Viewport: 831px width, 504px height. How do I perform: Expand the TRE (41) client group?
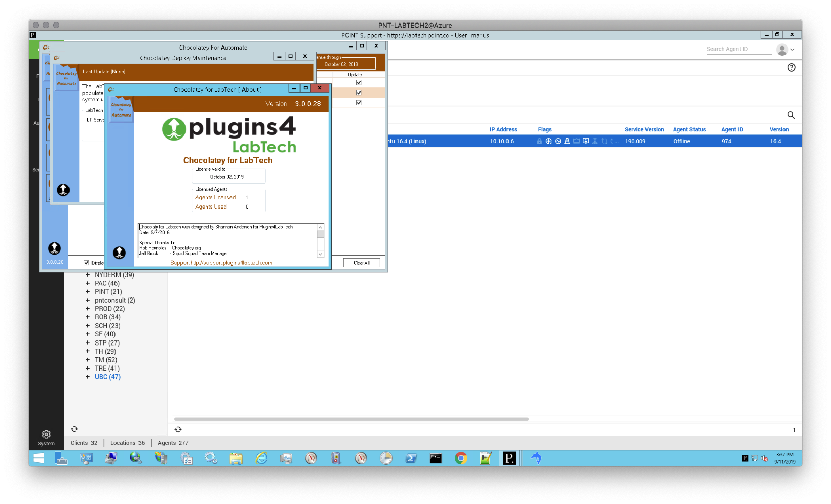tap(87, 368)
